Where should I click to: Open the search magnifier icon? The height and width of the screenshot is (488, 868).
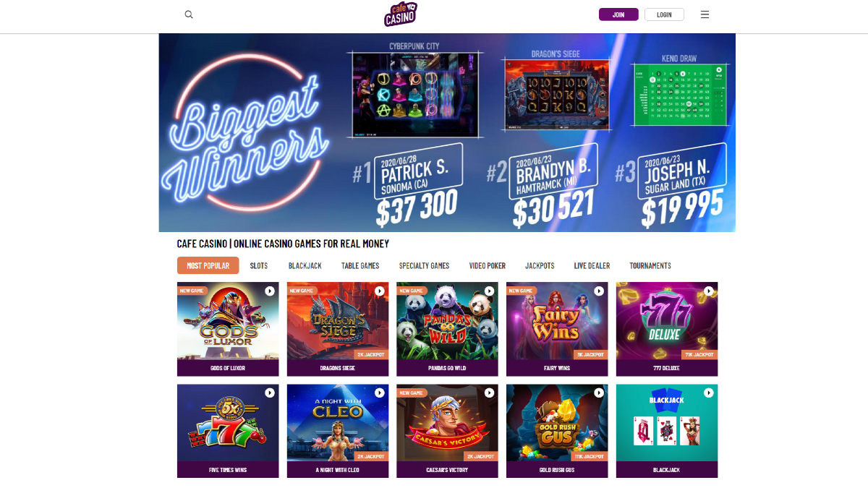189,14
